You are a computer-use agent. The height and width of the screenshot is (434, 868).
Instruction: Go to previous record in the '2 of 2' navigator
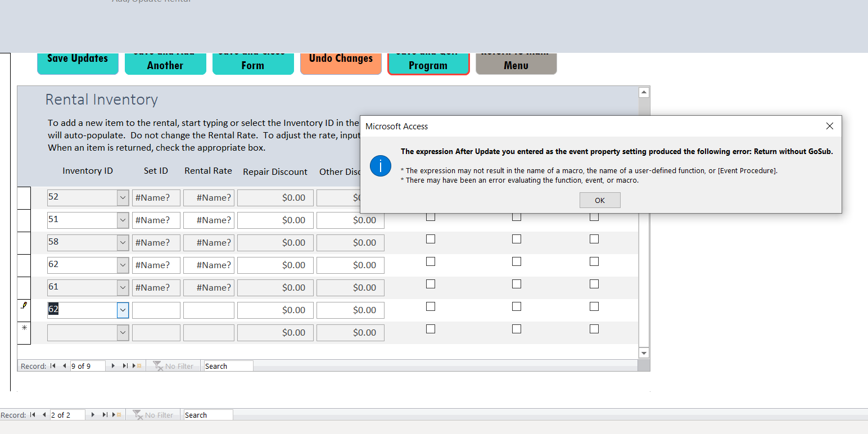tap(44, 415)
